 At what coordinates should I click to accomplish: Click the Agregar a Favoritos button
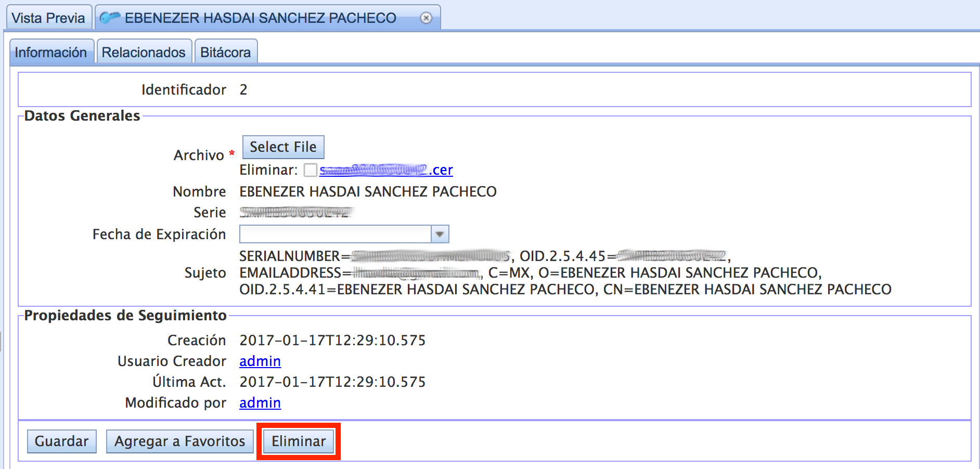pos(179,441)
